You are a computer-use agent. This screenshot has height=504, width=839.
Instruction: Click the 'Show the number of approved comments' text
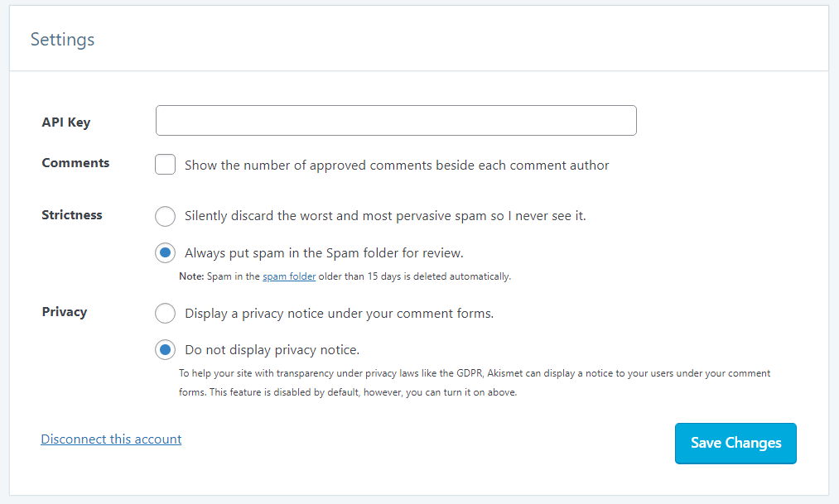click(397, 166)
